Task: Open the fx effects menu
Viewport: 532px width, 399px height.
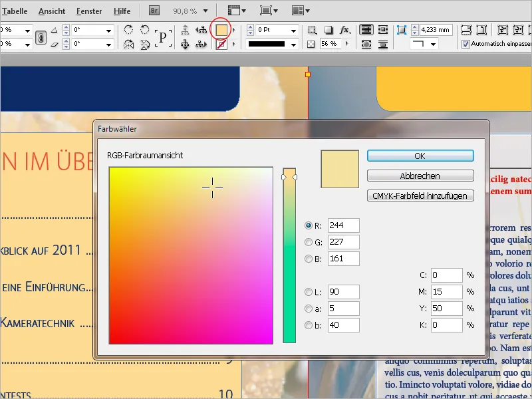Action: (x=345, y=30)
